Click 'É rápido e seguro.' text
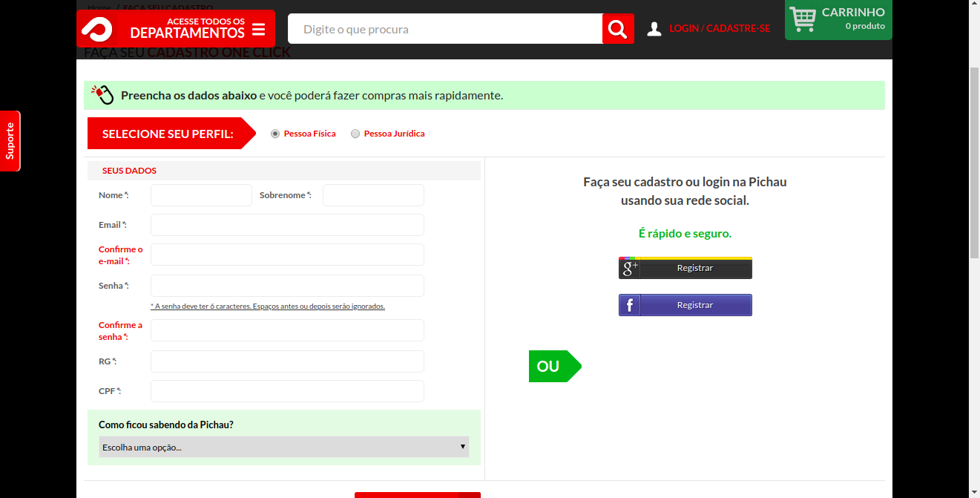Image resolution: width=980 pixels, height=498 pixels. (685, 233)
